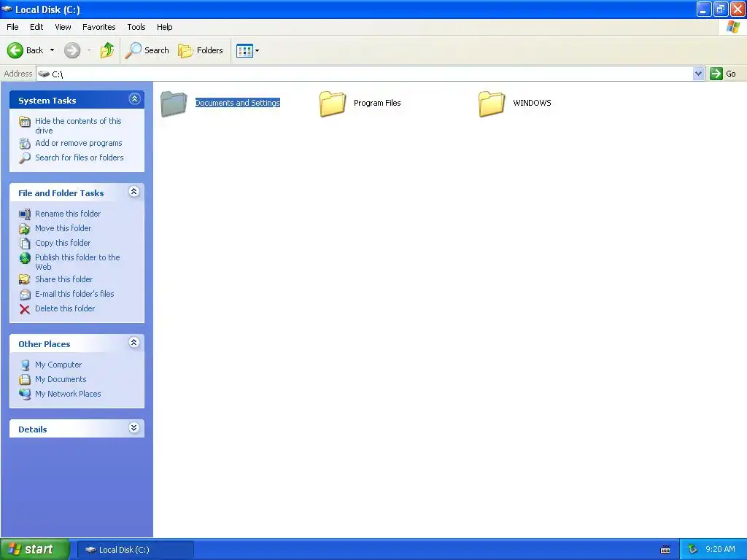Select the Program Files folder icon
Screen dimensions: 747x560
333,104
